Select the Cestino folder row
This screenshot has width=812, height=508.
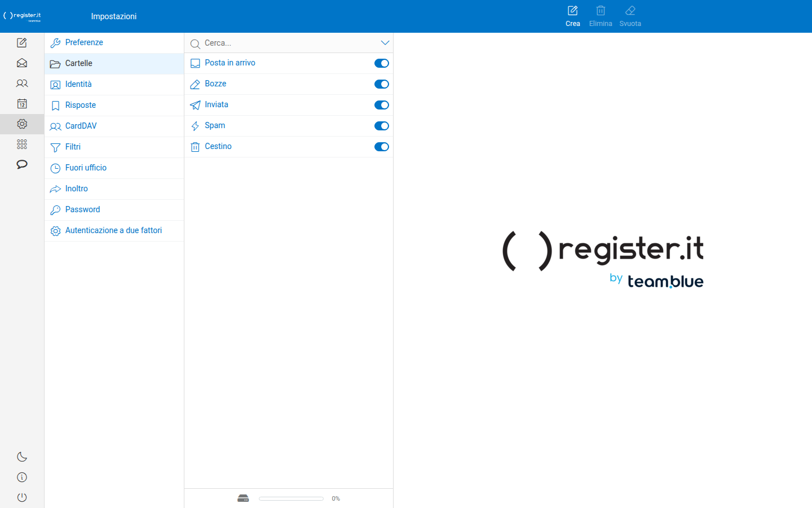tap(289, 147)
